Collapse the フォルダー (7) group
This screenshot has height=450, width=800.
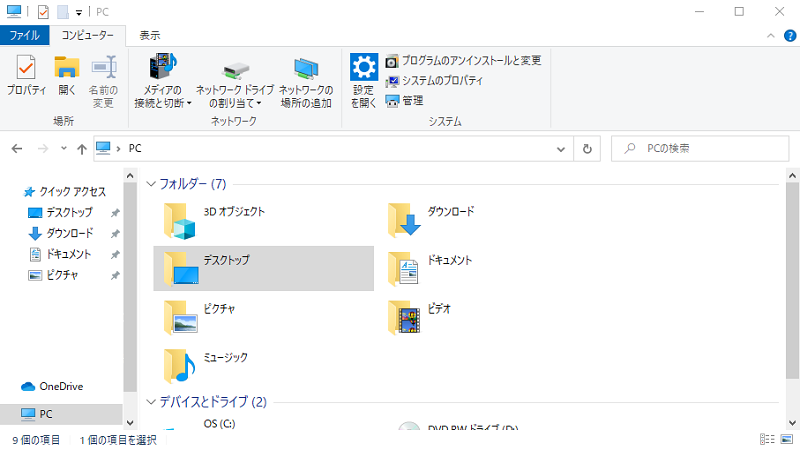[x=151, y=184]
